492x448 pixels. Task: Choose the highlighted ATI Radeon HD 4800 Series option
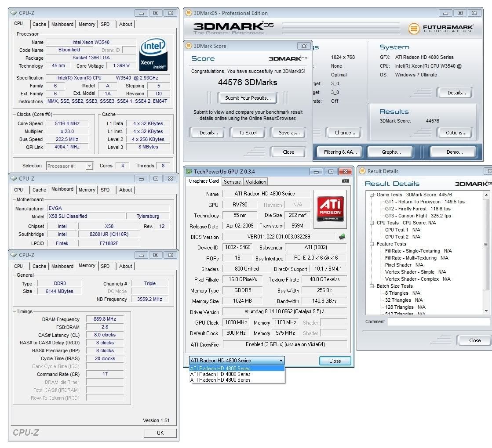coord(237,369)
